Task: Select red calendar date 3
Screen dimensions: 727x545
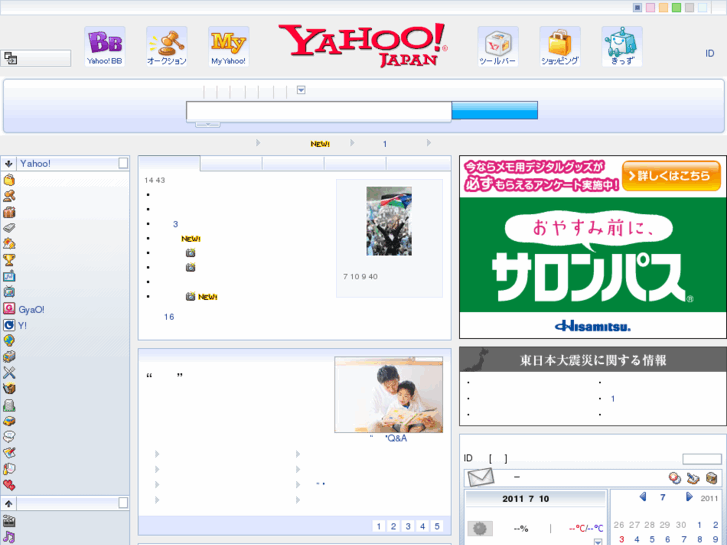Action: click(x=621, y=539)
